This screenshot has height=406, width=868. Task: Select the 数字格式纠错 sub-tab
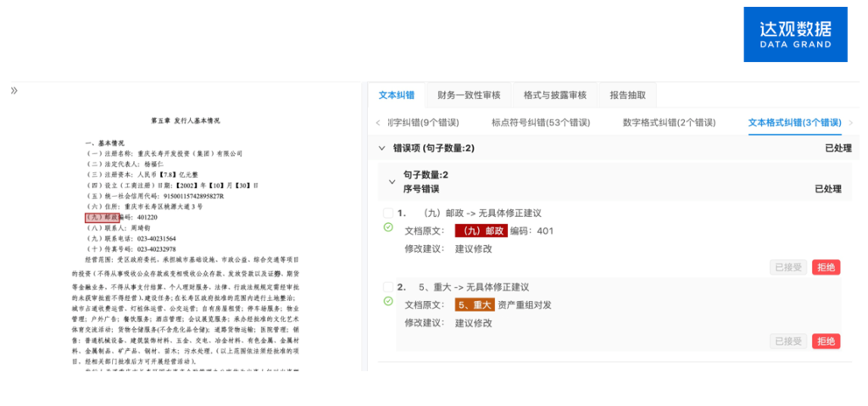669,123
